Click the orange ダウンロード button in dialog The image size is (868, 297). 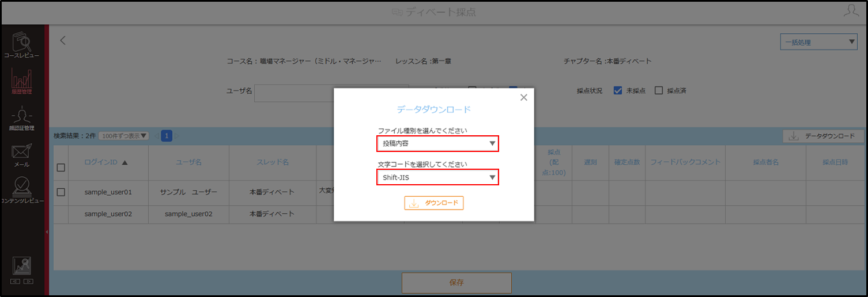434,203
